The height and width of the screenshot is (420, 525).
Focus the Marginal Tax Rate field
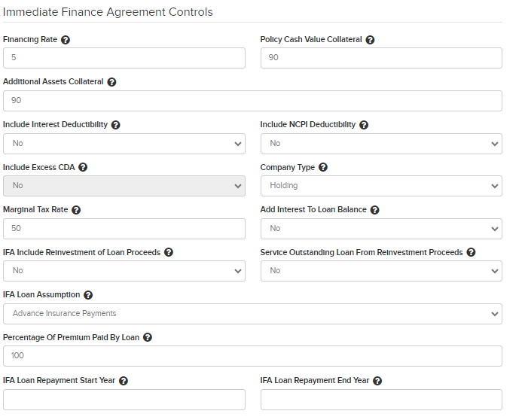click(x=124, y=229)
